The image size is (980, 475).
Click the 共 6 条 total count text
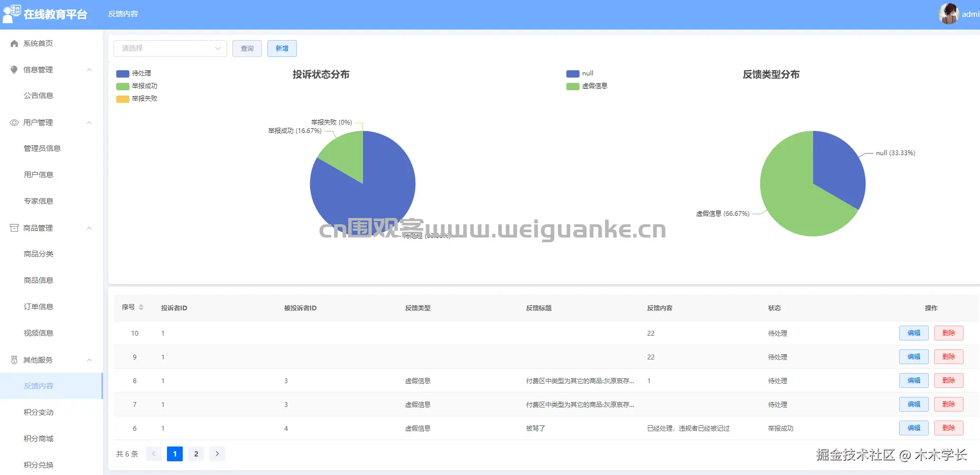point(127,454)
